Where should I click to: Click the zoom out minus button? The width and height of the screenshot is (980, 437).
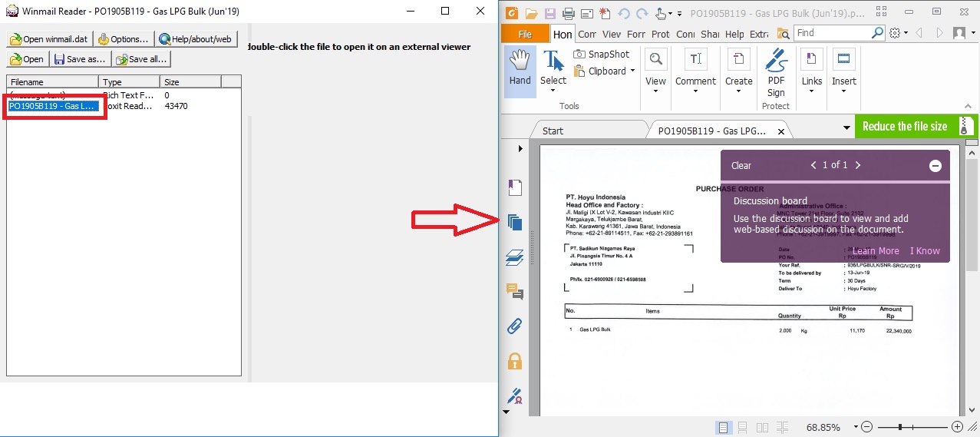coord(866,427)
